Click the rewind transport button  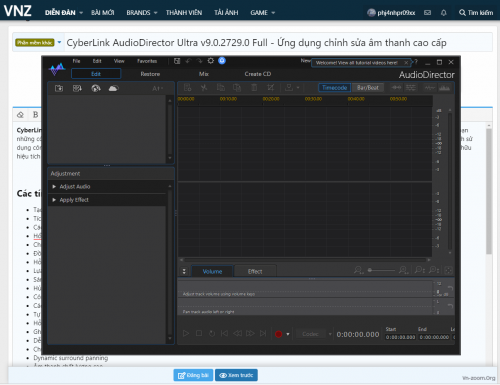pyautogui.click(x=237, y=333)
